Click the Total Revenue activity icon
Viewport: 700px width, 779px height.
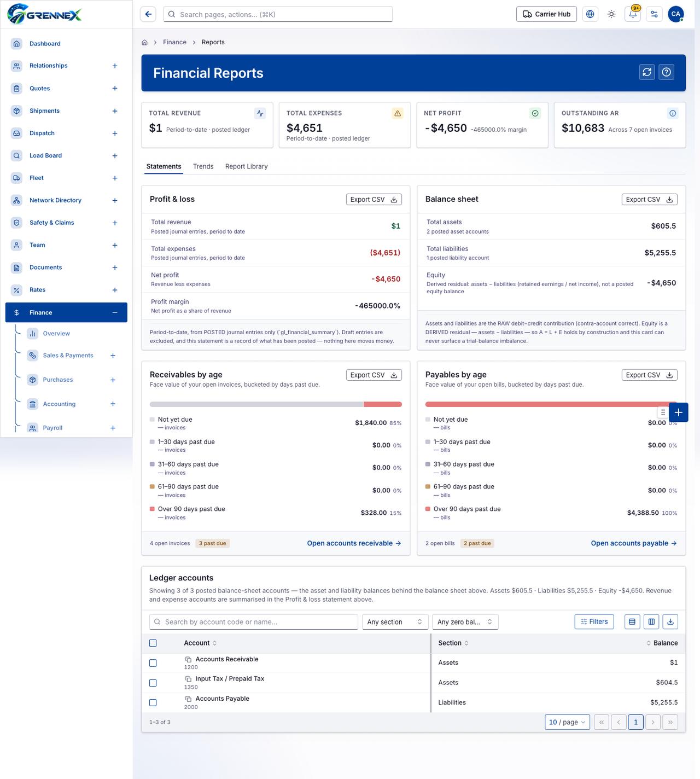click(260, 113)
